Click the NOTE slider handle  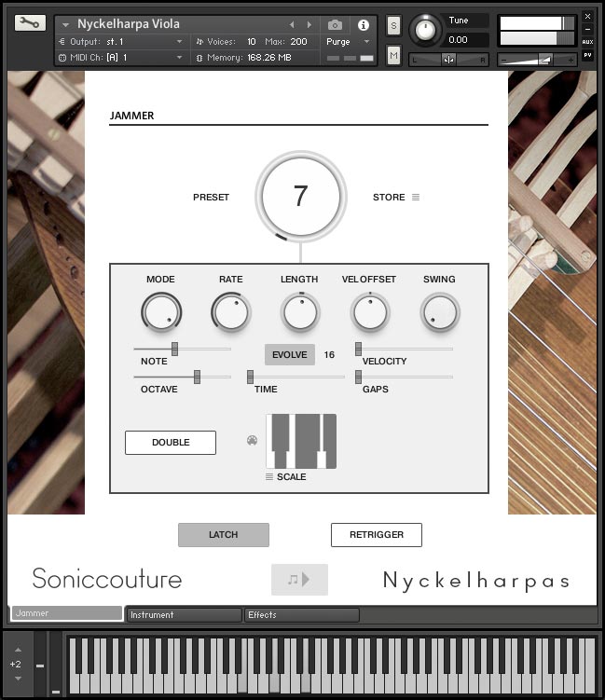click(174, 349)
